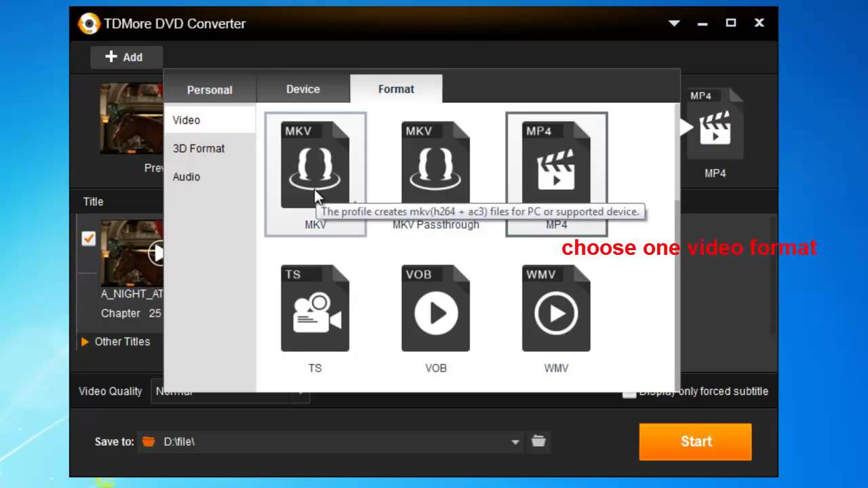Select the TS format icon

315,308
